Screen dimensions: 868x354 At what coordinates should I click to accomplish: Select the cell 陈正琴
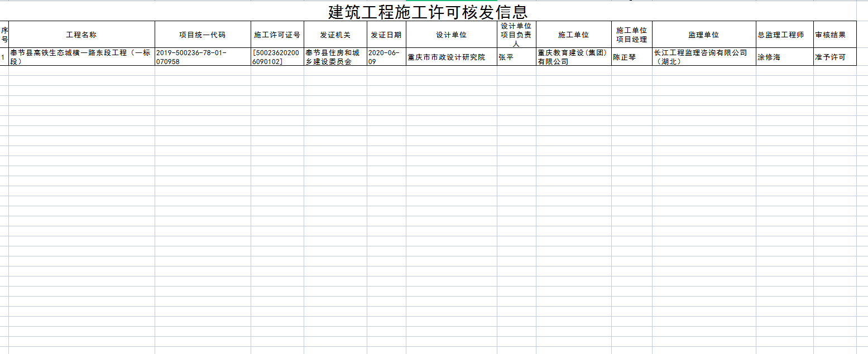[632, 57]
